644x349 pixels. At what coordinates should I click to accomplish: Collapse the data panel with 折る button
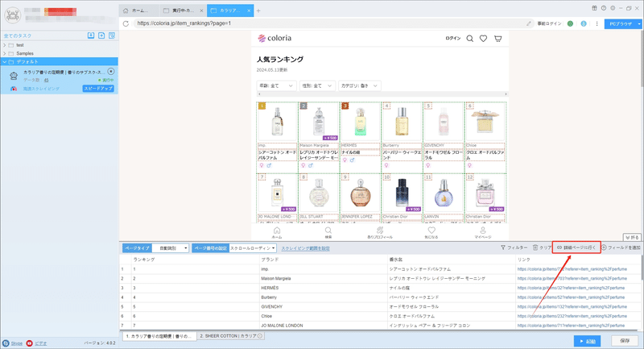point(632,238)
